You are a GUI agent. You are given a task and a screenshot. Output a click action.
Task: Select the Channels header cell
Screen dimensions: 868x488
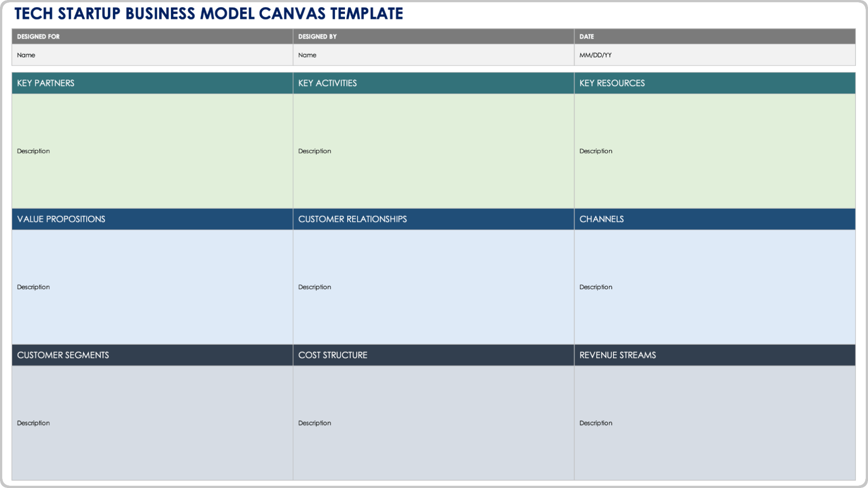point(714,219)
